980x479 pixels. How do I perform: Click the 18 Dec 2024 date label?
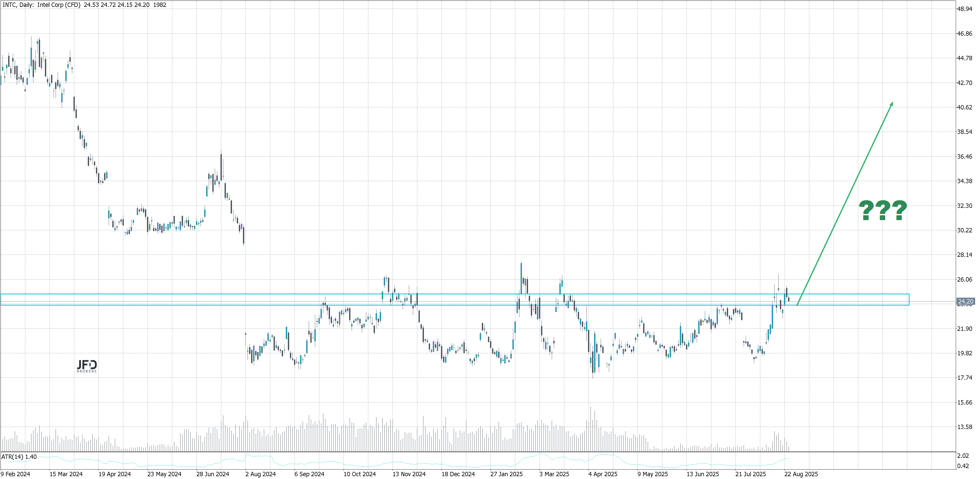click(458, 474)
